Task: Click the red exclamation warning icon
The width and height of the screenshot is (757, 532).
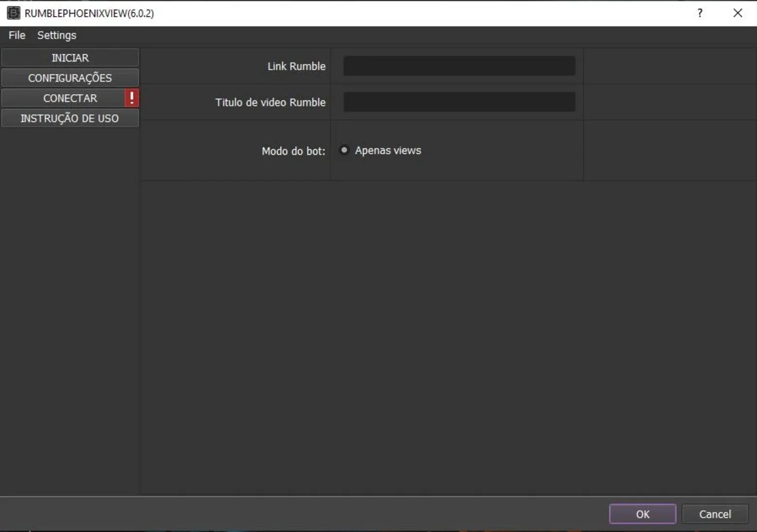Action: [132, 98]
